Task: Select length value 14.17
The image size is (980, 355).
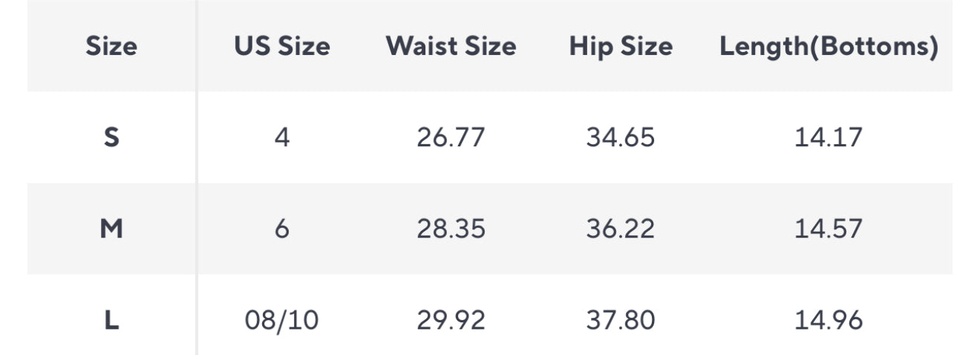Action: [x=829, y=137]
